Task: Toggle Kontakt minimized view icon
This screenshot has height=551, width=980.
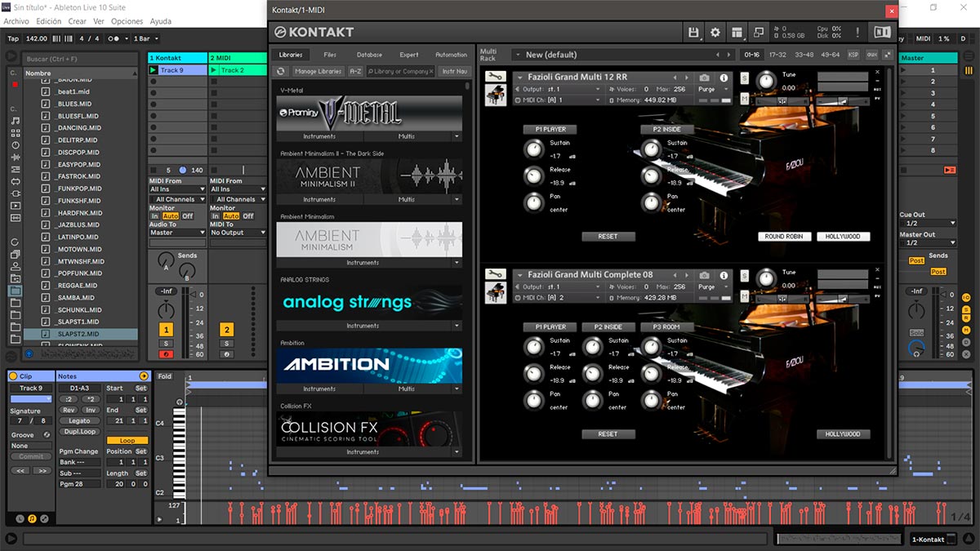Action: click(759, 33)
